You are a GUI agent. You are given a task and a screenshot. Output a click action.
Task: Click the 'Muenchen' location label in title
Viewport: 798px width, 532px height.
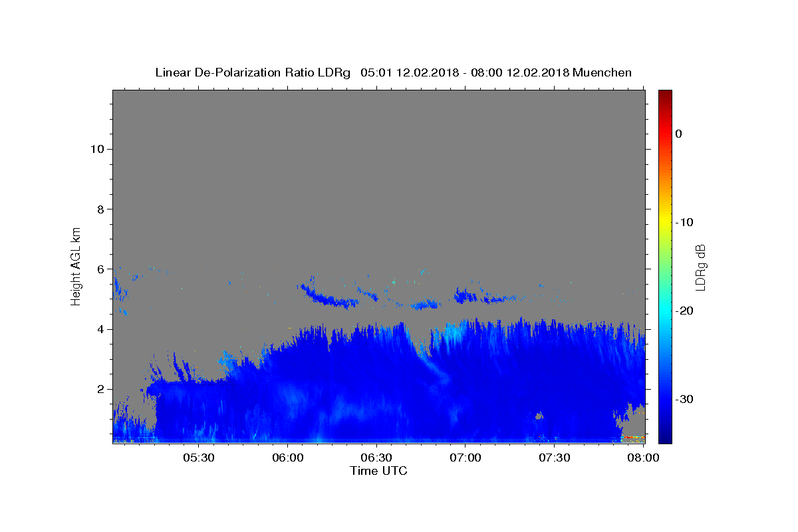point(602,72)
